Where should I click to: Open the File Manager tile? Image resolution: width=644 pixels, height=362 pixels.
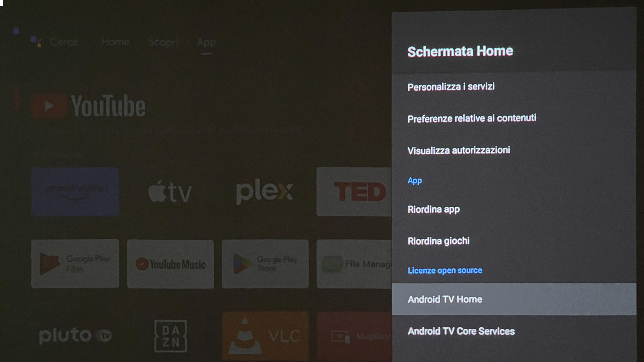[354, 264]
